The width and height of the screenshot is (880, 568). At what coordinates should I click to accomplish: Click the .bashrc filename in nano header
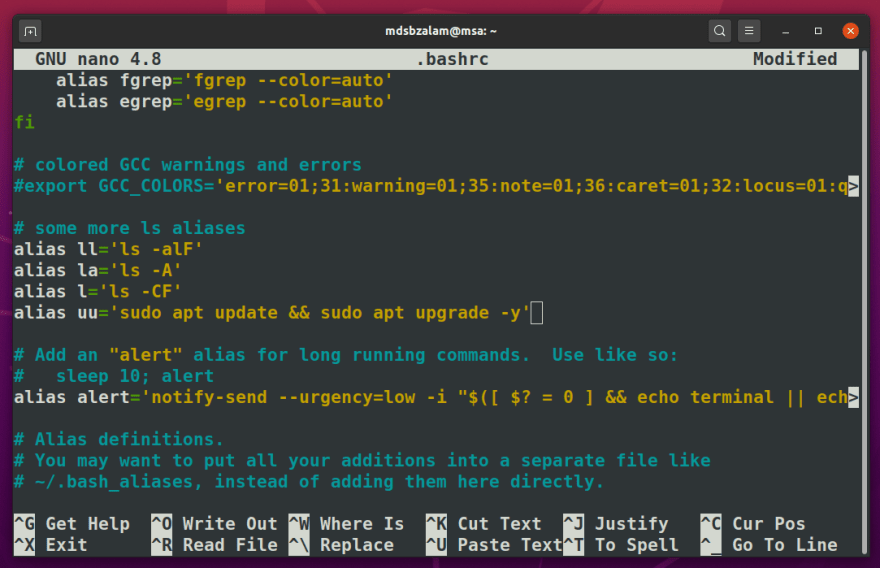click(452, 59)
